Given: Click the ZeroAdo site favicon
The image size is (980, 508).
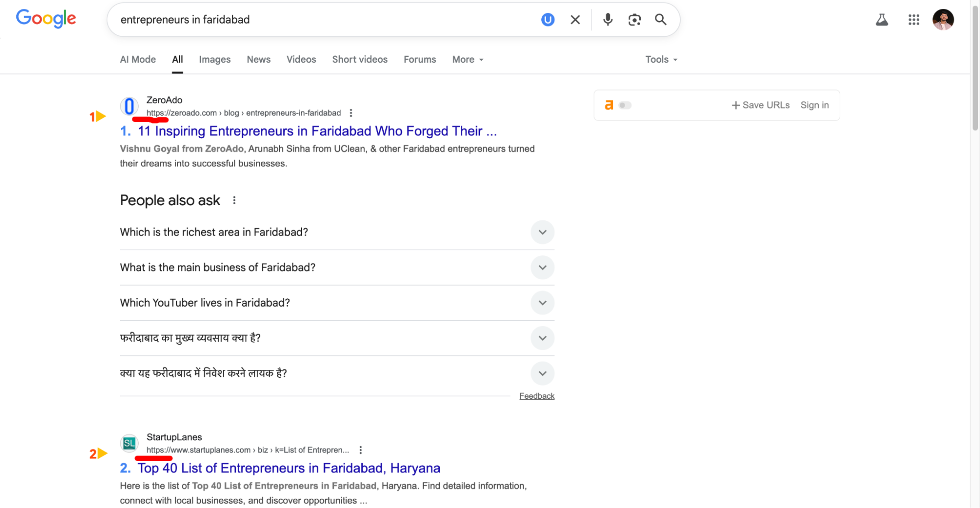Looking at the screenshot, I should pos(129,106).
